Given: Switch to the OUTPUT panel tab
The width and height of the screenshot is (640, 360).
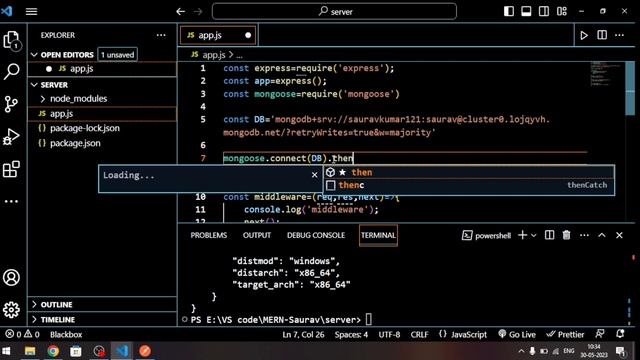Looking at the screenshot, I should click(257, 235).
